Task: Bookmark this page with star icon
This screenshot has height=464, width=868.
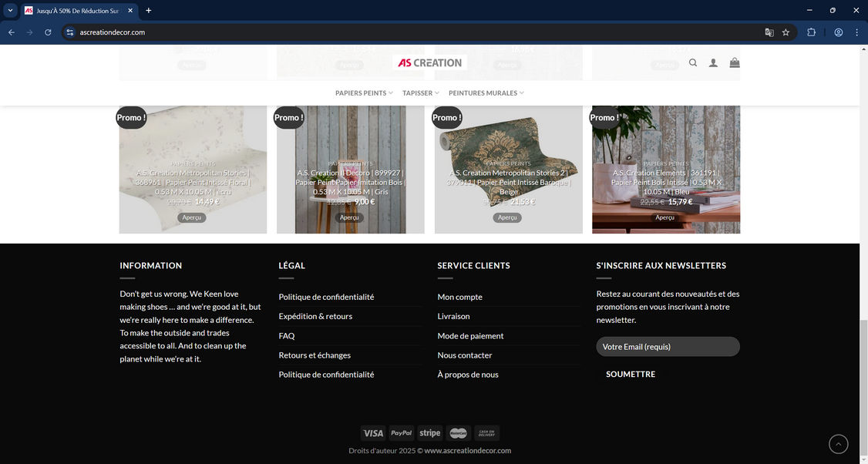Action: [786, 32]
